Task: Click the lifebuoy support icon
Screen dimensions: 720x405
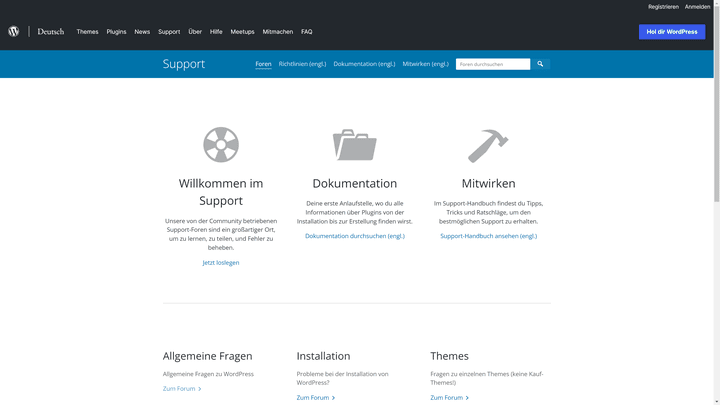Action: tap(221, 145)
